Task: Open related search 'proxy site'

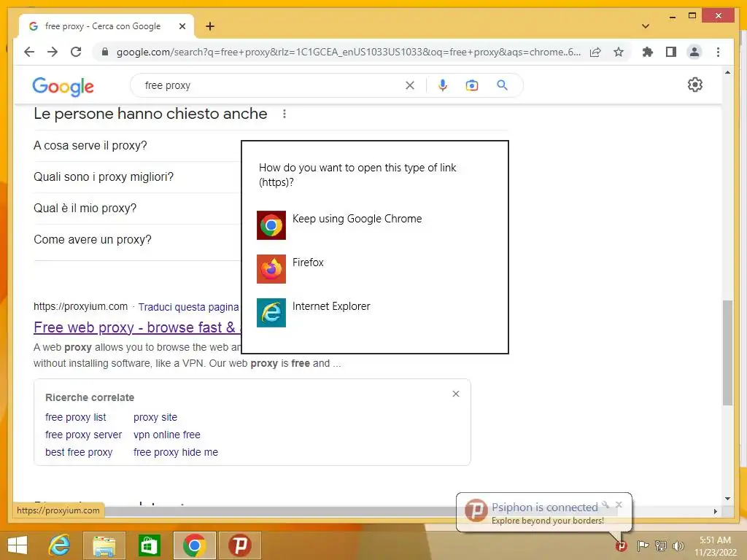Action: click(x=155, y=418)
